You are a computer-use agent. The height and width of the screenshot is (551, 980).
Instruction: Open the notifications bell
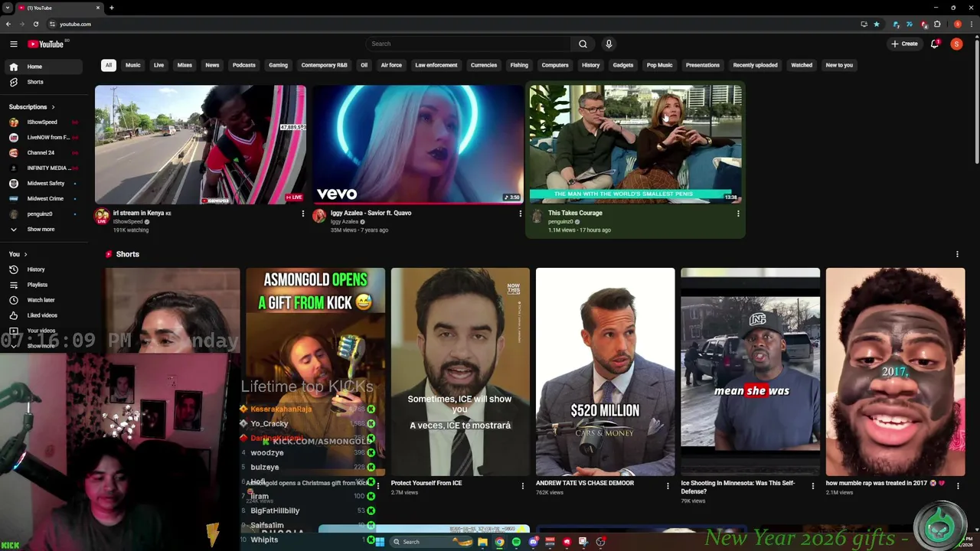click(x=935, y=44)
